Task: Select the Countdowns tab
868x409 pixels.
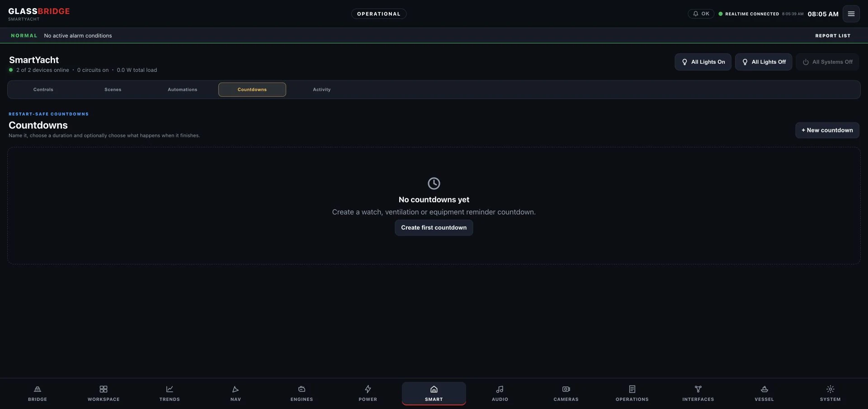Action: pyautogui.click(x=252, y=89)
